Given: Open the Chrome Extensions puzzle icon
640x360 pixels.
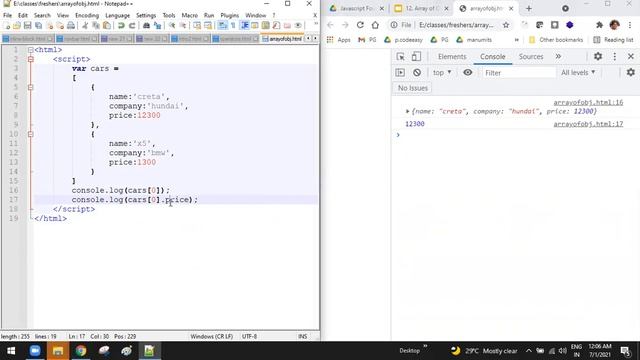Looking at the screenshot, I should tap(599, 25).
